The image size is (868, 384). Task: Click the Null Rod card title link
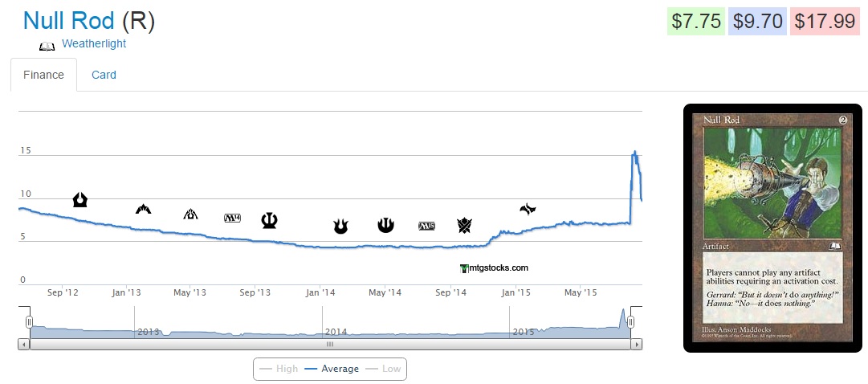click(70, 20)
